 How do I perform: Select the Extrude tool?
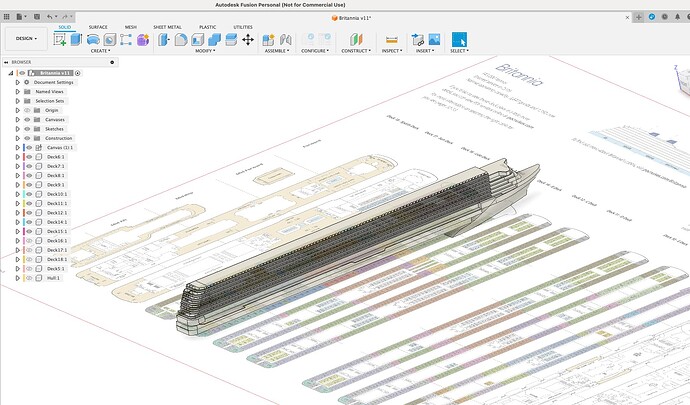(x=76, y=40)
